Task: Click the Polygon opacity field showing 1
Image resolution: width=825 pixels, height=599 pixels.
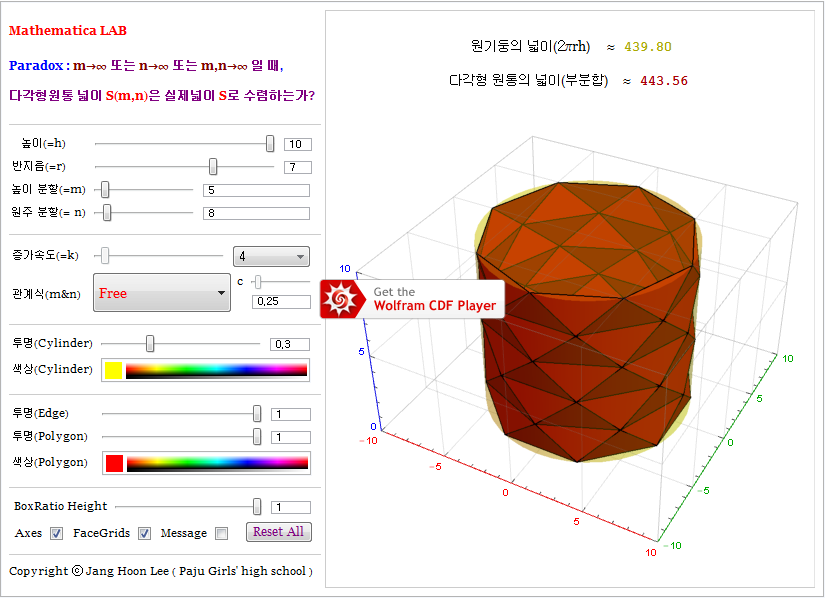Action: (x=291, y=437)
